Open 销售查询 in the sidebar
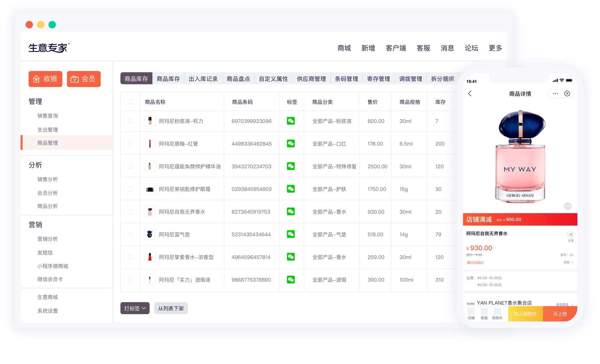The height and width of the screenshot is (364, 600). 47,116
